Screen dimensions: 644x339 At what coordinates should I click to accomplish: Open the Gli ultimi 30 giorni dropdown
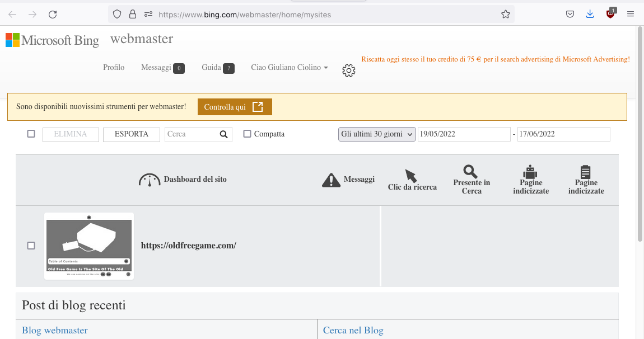[x=377, y=134]
